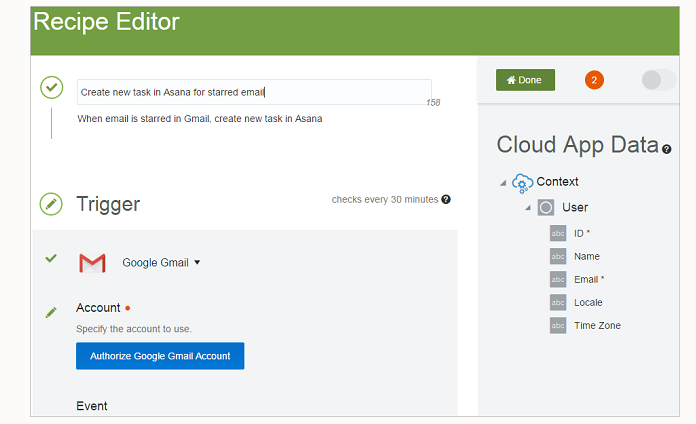Select the Time Zone data field
Image resolution: width=696 pixels, height=424 pixels.
tap(596, 325)
